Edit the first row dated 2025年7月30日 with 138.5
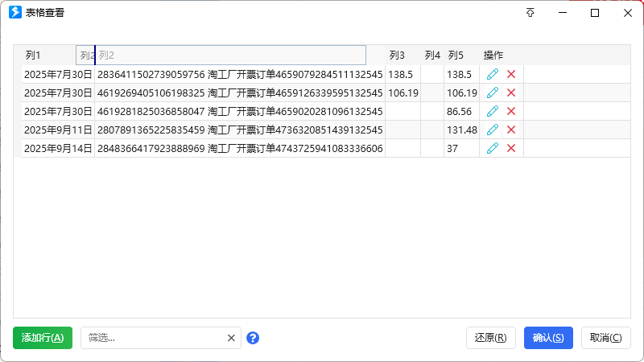The image size is (644, 362). click(x=493, y=74)
